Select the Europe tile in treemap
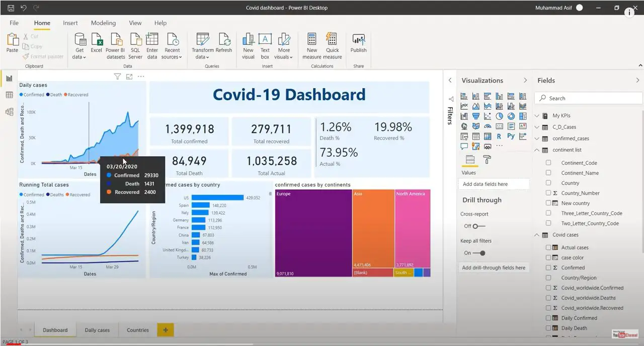 (x=313, y=233)
